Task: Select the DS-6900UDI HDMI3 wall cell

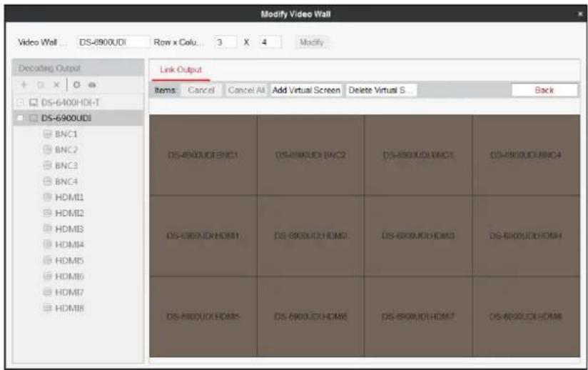Action: coord(418,236)
